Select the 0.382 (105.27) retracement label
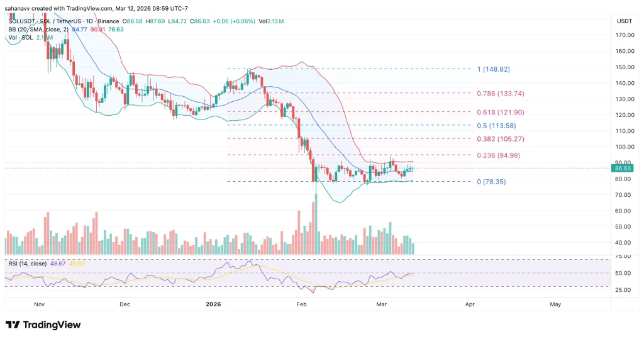Screen dimensions: 644x339 pos(501,138)
